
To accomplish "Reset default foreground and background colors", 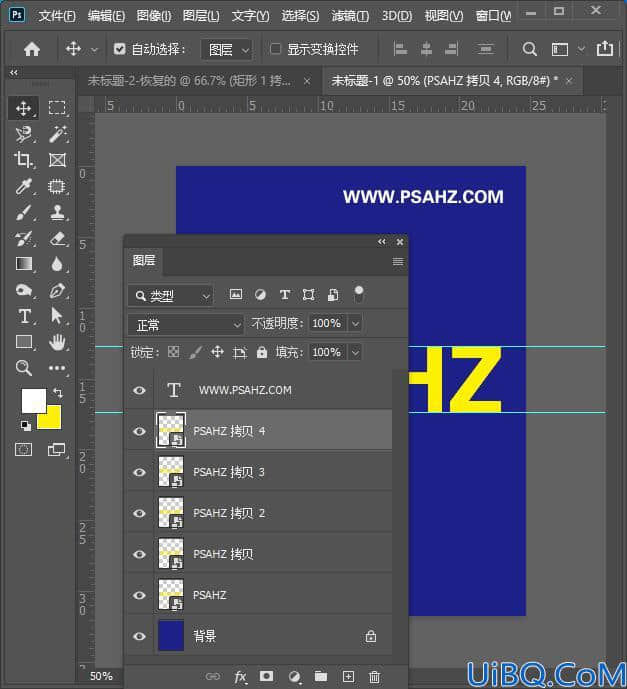I will [26, 425].
